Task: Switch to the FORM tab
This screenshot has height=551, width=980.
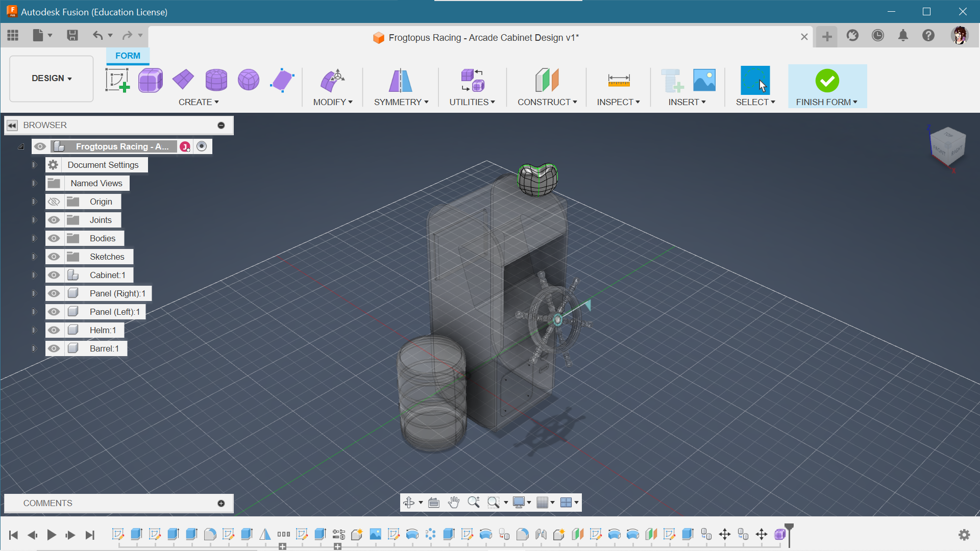Action: 128,56
